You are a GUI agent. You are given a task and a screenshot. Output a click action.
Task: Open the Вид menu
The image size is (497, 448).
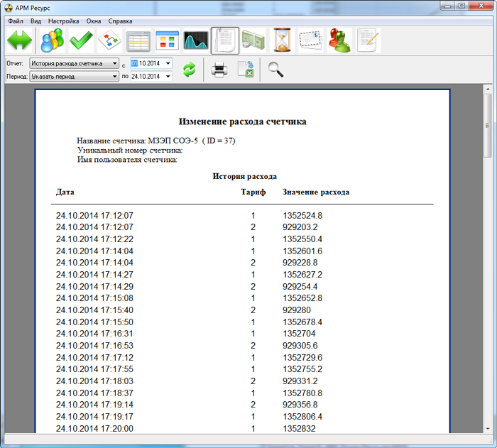click(x=35, y=21)
